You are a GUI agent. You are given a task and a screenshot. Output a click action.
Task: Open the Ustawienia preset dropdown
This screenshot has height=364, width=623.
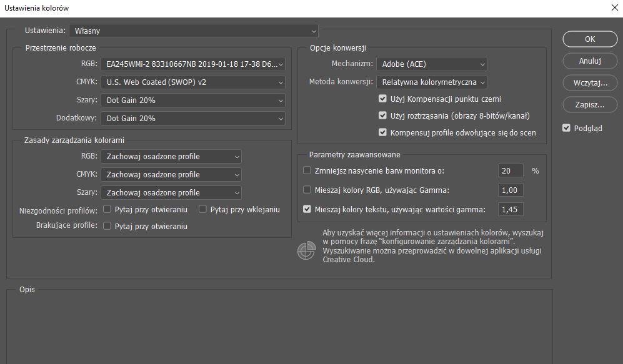tap(193, 31)
